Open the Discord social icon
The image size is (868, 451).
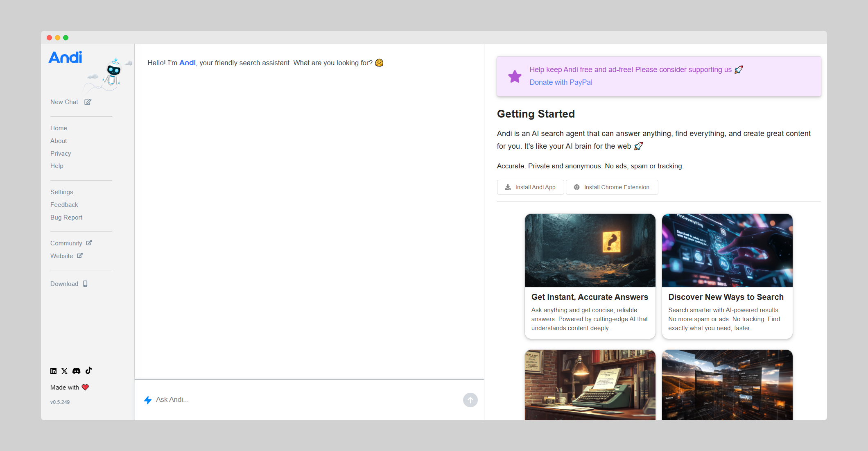(77, 371)
